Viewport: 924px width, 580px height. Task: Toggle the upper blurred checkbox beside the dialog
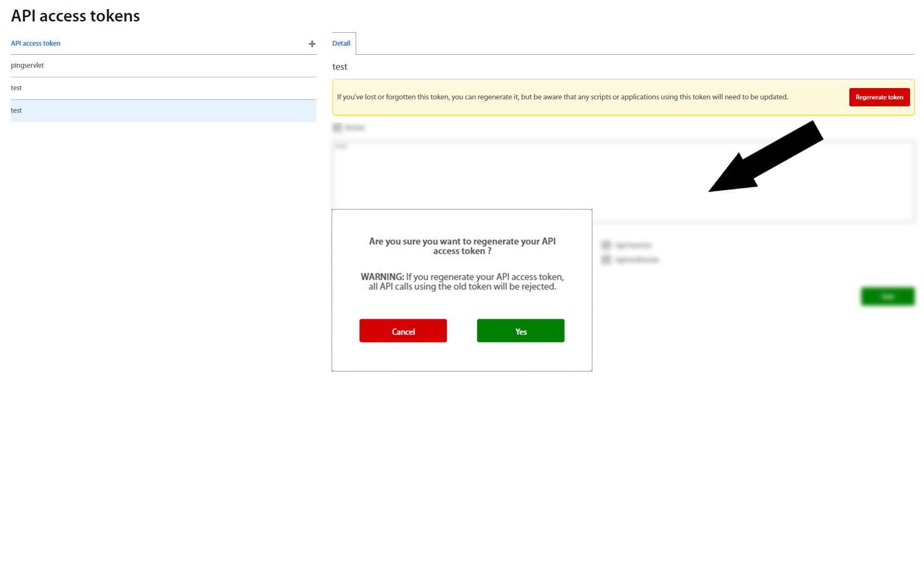tap(606, 245)
